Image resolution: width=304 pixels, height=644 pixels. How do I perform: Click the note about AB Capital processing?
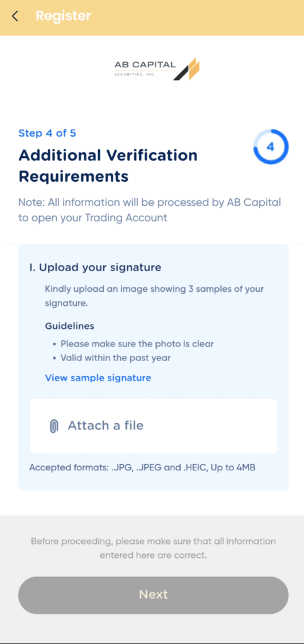coord(150,210)
